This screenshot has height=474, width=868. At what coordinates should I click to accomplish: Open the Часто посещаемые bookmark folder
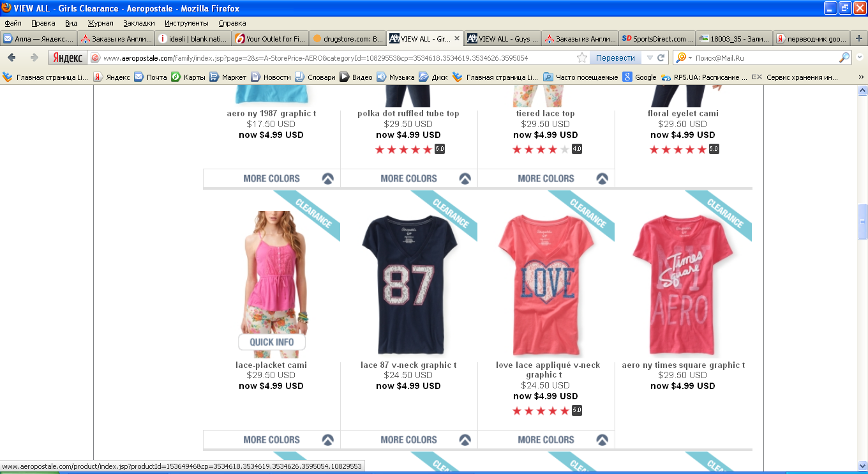[x=581, y=77]
